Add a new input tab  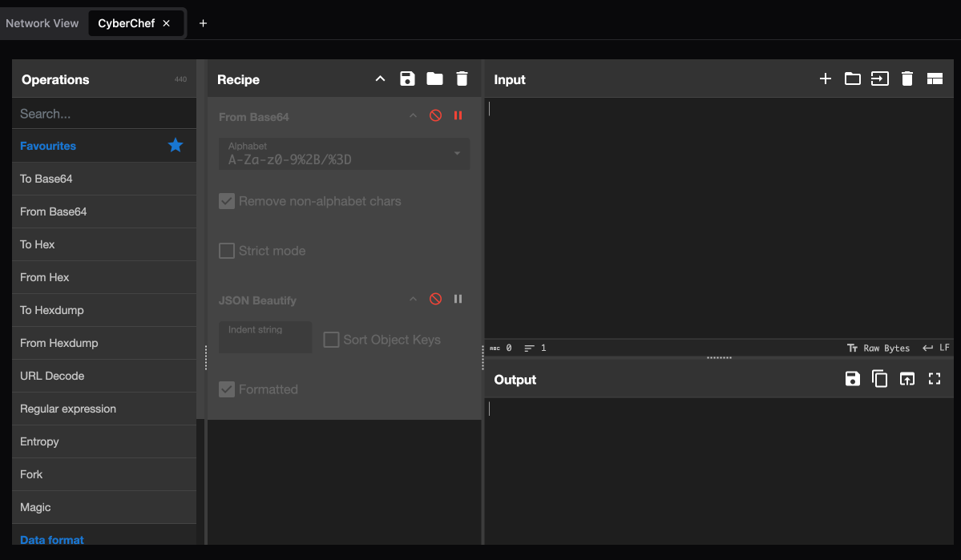(826, 79)
